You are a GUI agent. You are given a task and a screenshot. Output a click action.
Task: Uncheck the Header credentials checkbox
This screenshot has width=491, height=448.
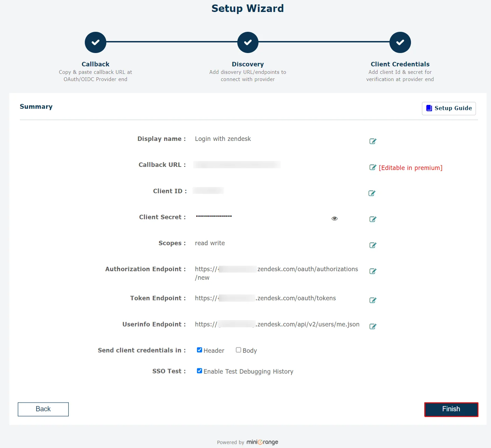(x=199, y=350)
